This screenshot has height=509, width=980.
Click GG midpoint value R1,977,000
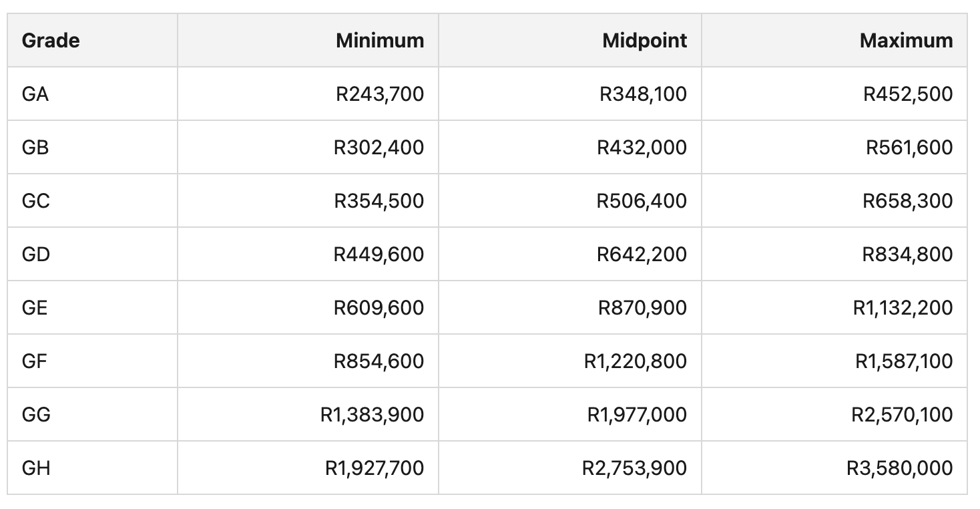tap(637, 415)
